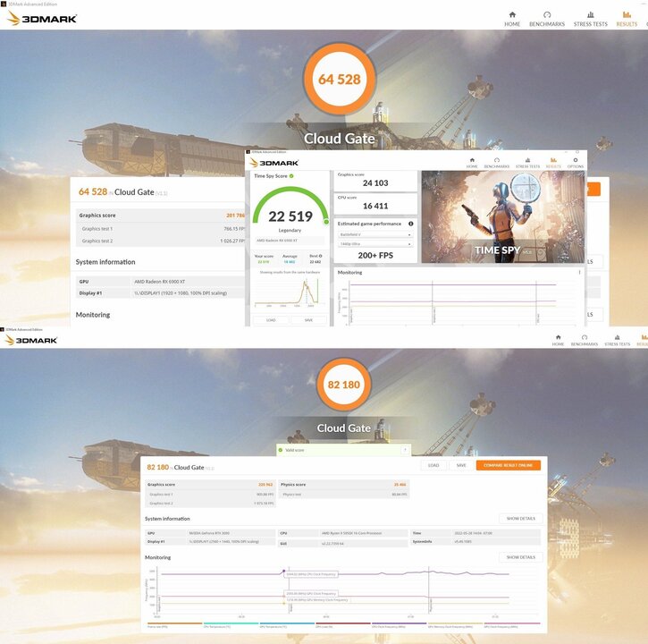The image size is (648, 644).
Task: Open Stress Tests in bottom 3DMark window
Action: [x=617, y=340]
